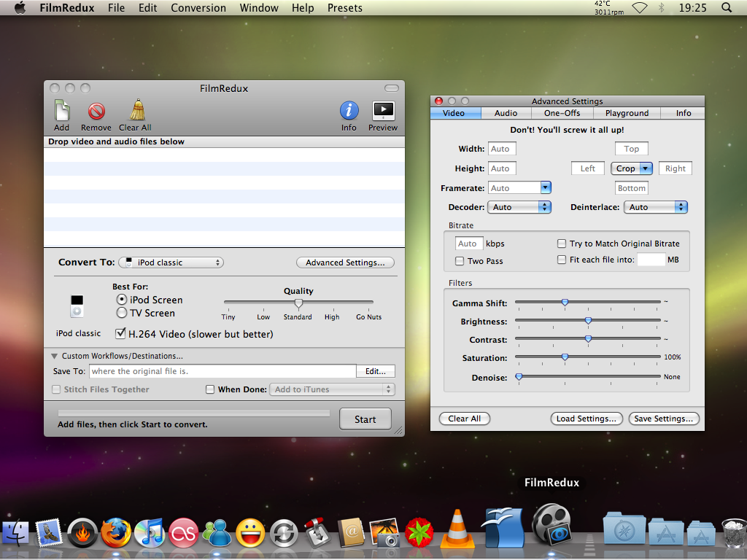Image resolution: width=747 pixels, height=560 pixels.
Task: Click the Remove toolbar icon
Action: [96, 112]
